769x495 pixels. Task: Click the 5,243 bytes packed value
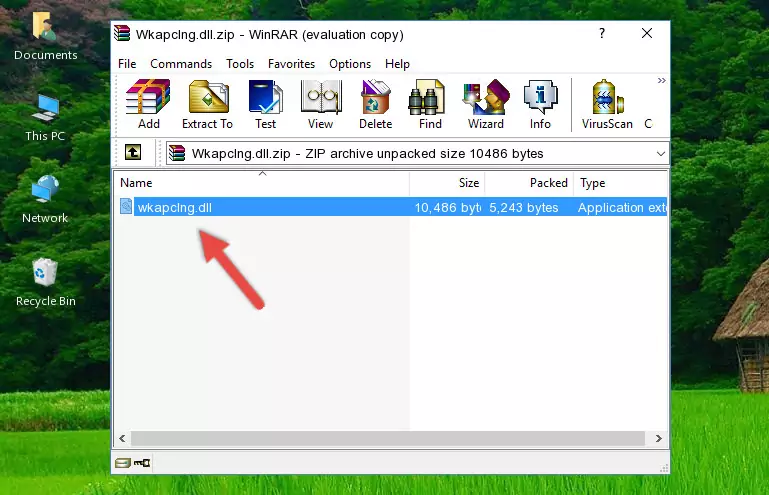523,208
